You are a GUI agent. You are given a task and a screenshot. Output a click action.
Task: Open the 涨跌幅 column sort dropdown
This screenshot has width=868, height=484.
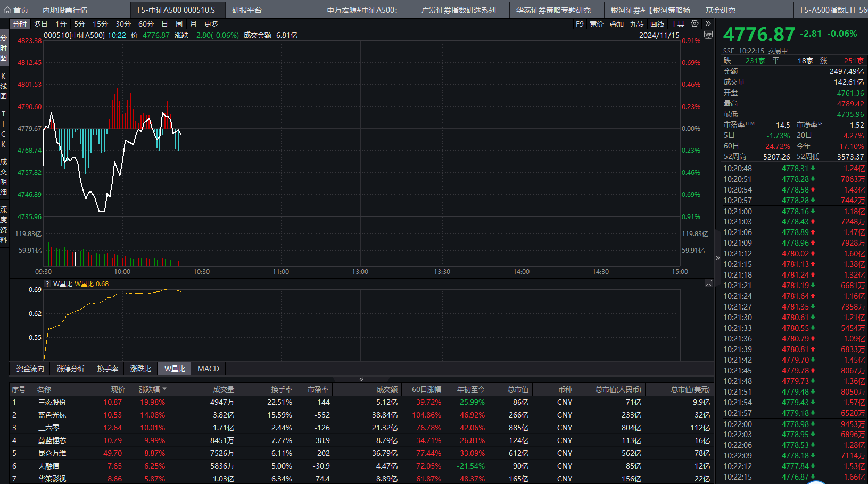point(150,389)
